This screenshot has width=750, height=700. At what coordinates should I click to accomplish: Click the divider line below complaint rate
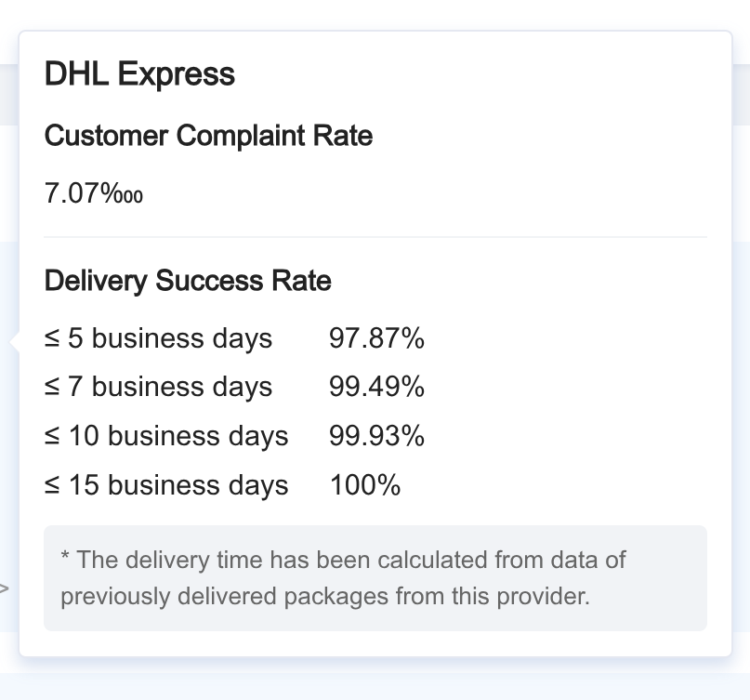pos(375,237)
